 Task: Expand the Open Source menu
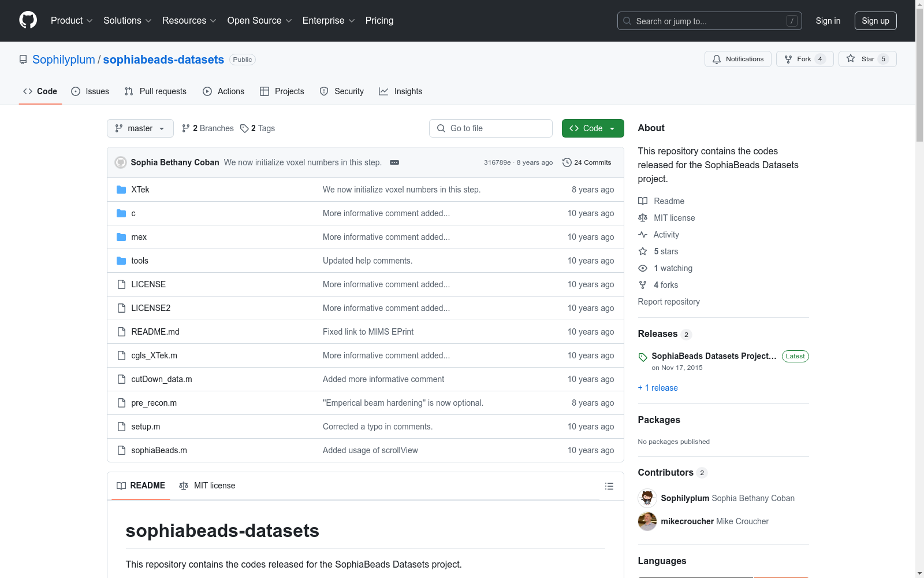tap(260, 20)
